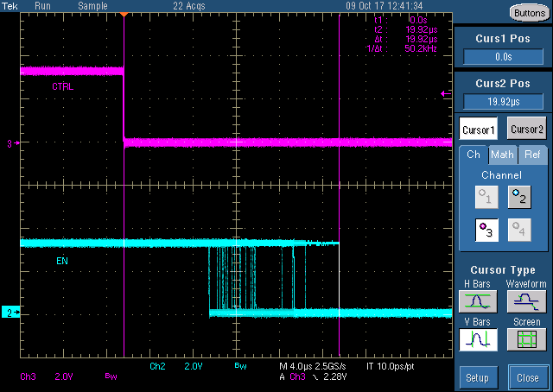Choose channel 3 button

coord(486,230)
